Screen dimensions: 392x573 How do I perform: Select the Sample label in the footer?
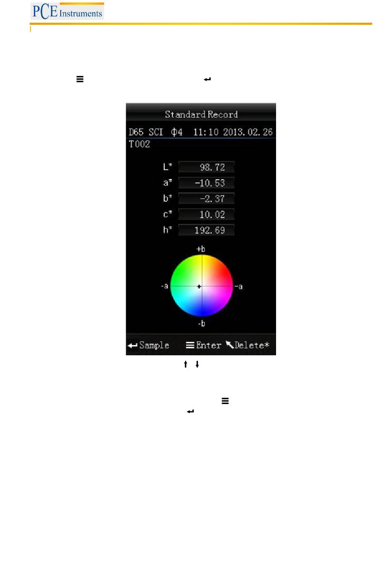154,345
